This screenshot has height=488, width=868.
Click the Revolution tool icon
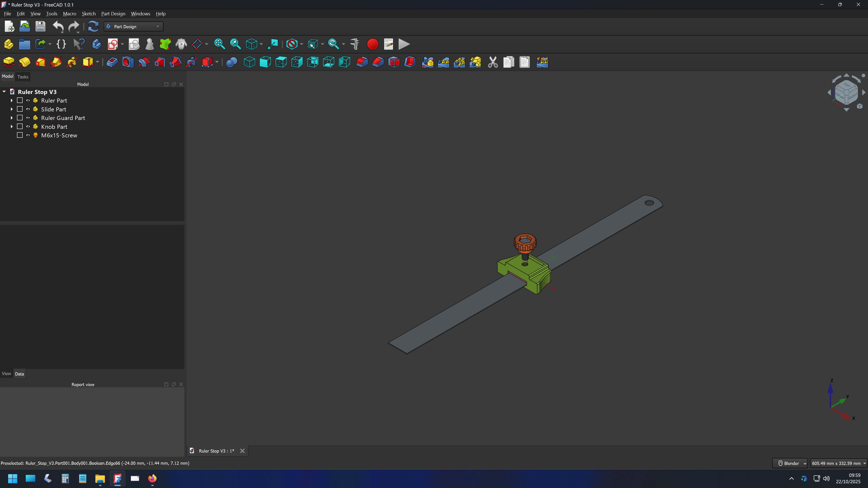point(25,62)
